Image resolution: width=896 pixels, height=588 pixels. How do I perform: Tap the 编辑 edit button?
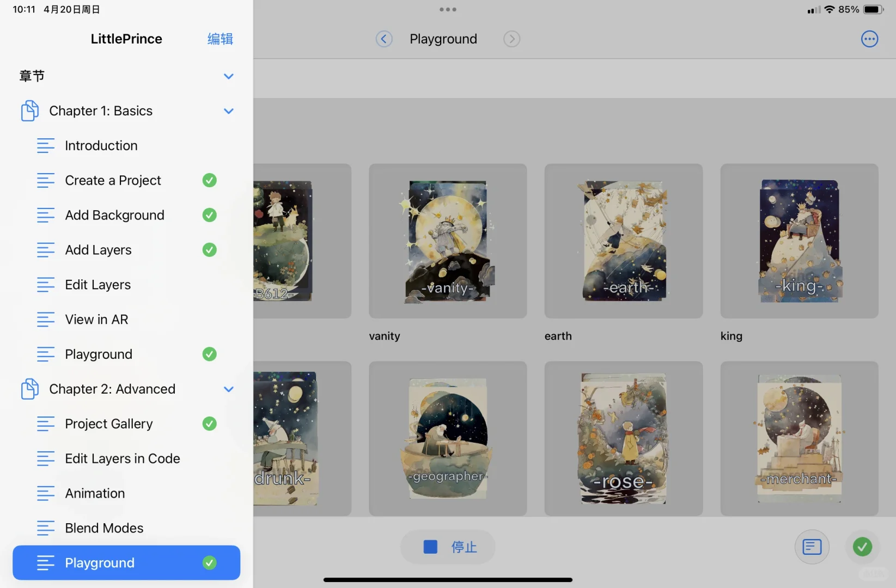click(220, 39)
